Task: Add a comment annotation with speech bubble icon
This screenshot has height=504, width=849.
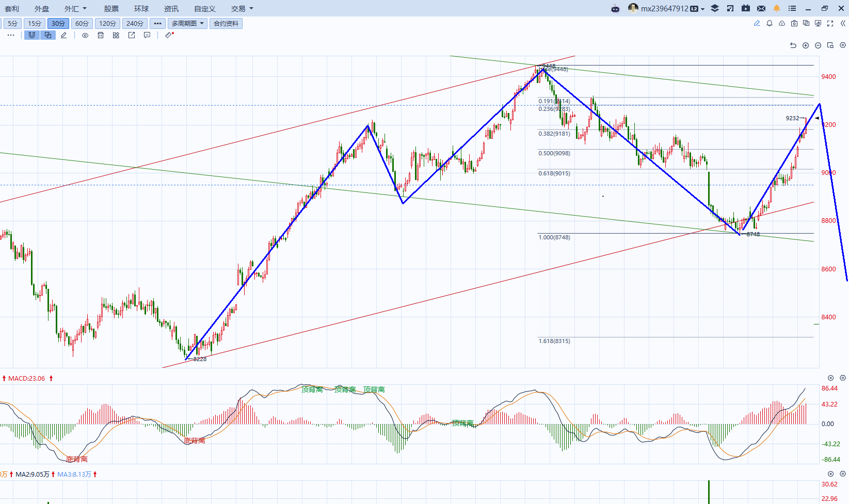Action: [x=147, y=35]
